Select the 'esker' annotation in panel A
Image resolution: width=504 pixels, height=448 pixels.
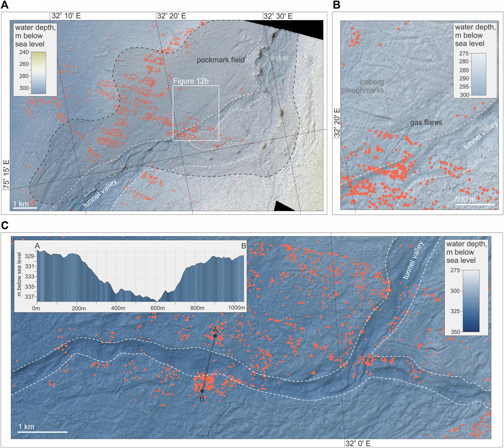point(280,58)
